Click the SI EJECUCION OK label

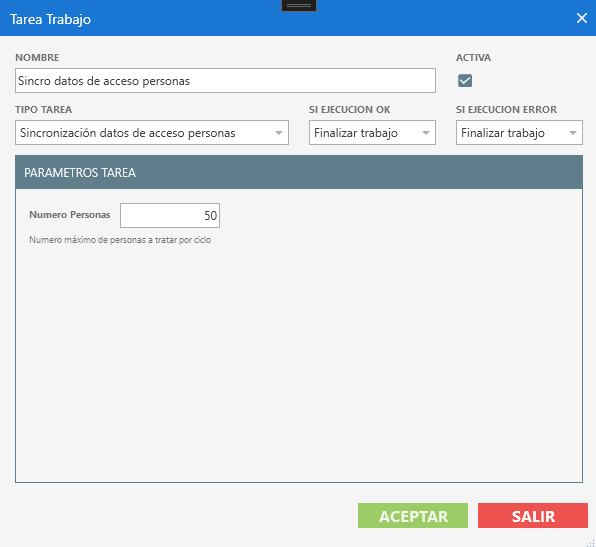349,109
